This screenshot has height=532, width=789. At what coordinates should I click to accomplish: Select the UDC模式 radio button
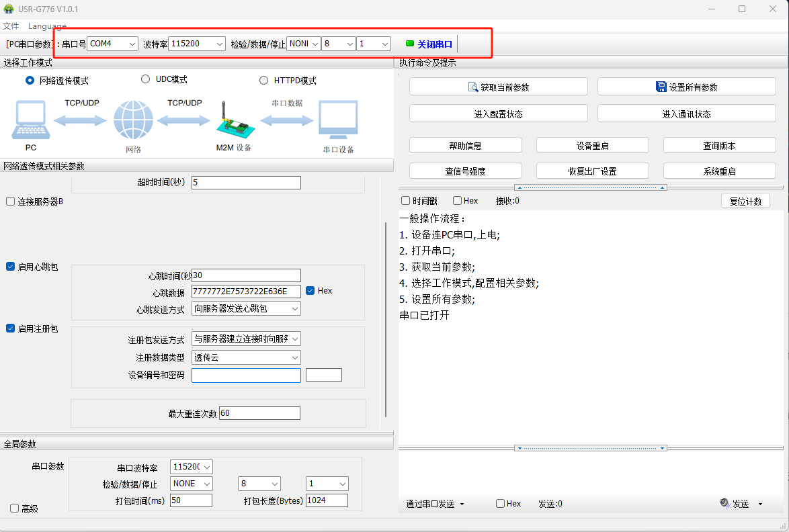(x=145, y=79)
